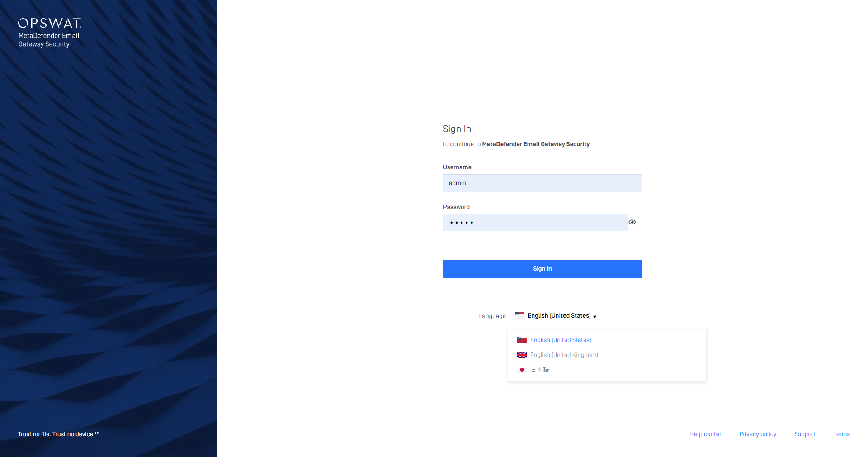Click 'MetaDefender Email Gateway Security' sidebar text
This screenshot has height=457, width=868.
tap(49, 40)
